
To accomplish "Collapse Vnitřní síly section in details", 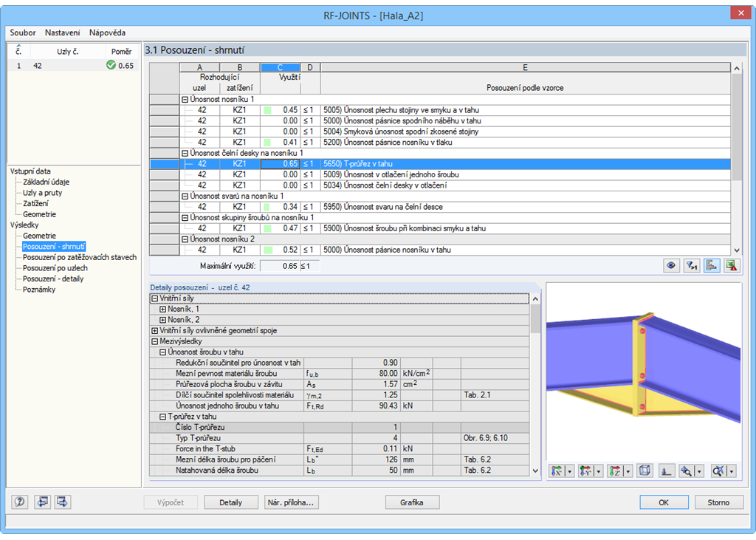I will point(155,298).
